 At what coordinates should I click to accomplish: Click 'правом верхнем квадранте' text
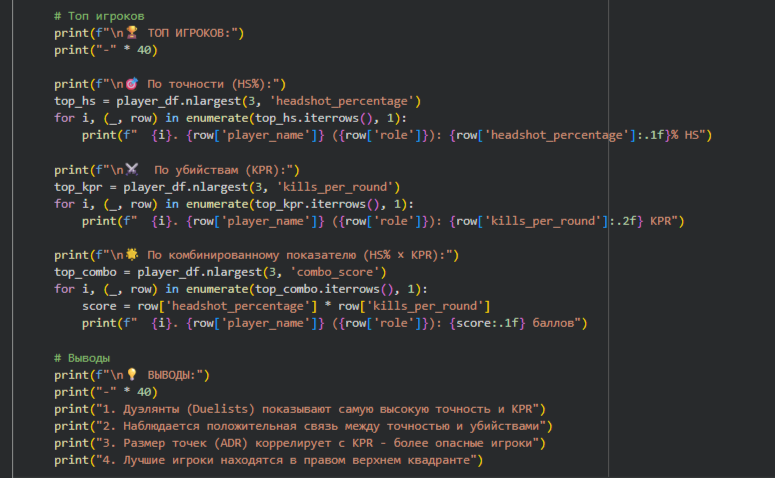(386, 460)
